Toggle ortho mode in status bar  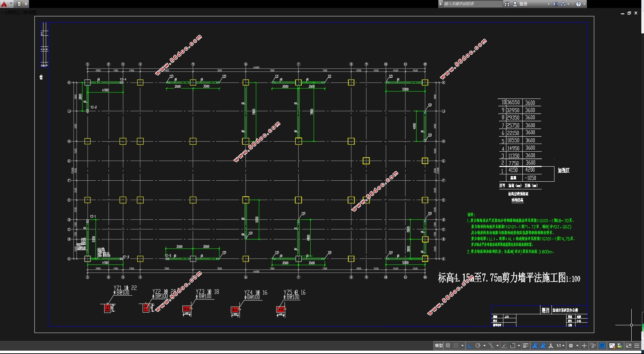pos(470,346)
